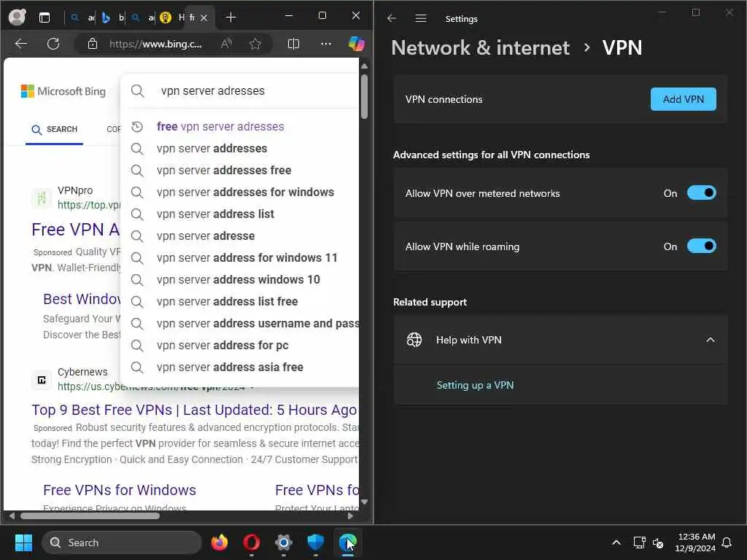The height and width of the screenshot is (560, 747).
Task: Go back in Edge browser
Action: tap(21, 44)
